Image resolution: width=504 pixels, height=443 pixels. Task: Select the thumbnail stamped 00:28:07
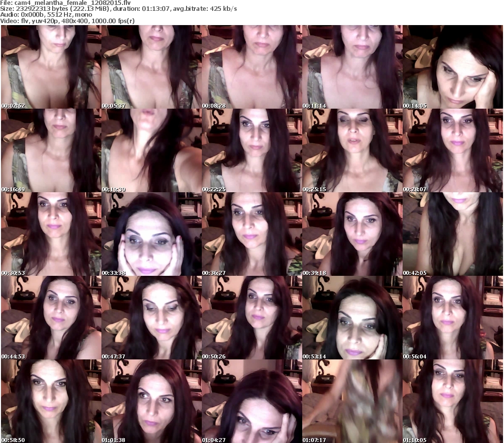pyautogui.click(x=453, y=150)
